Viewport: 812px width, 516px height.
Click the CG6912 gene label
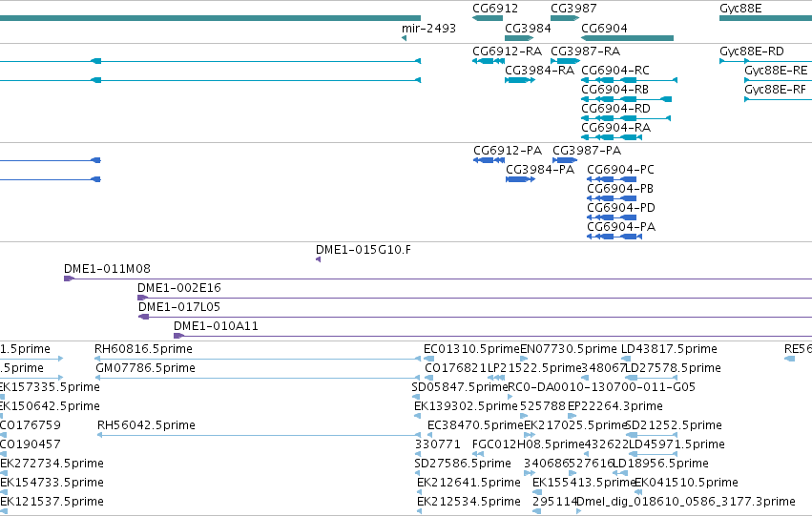[495, 9]
